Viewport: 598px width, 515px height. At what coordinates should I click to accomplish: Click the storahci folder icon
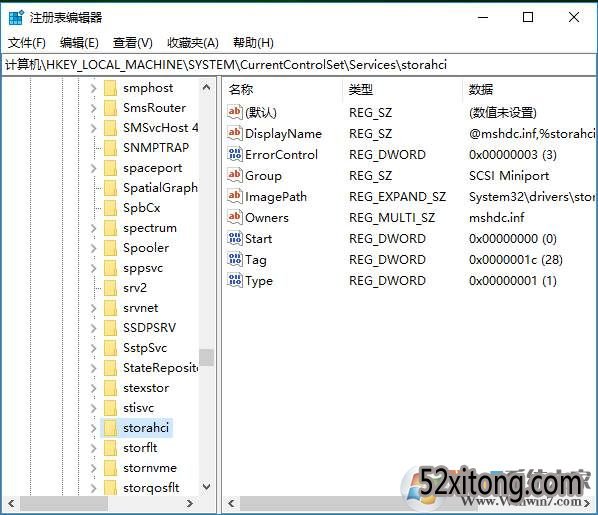point(111,428)
